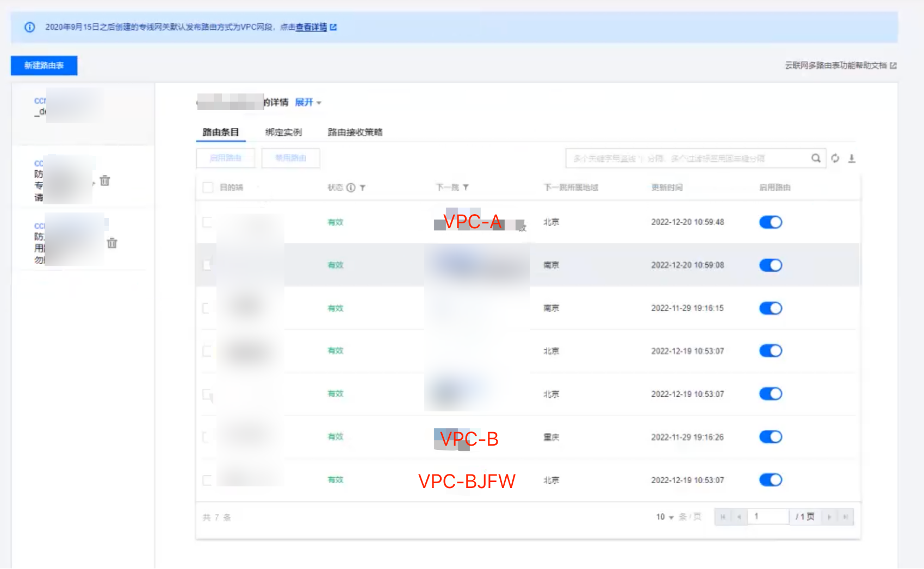
Task: Select the first route table starting ccr _de
Action: (83, 114)
